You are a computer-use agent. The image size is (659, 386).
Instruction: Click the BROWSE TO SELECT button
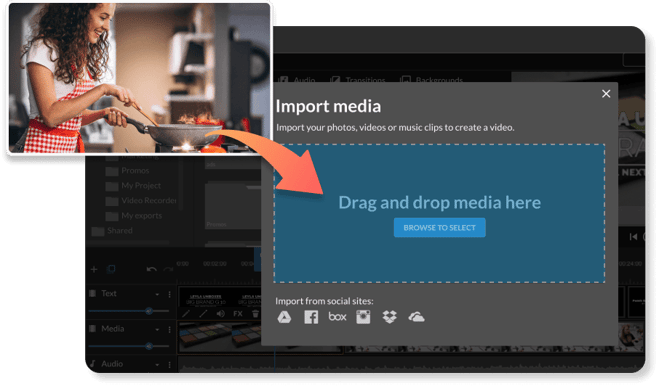440,227
